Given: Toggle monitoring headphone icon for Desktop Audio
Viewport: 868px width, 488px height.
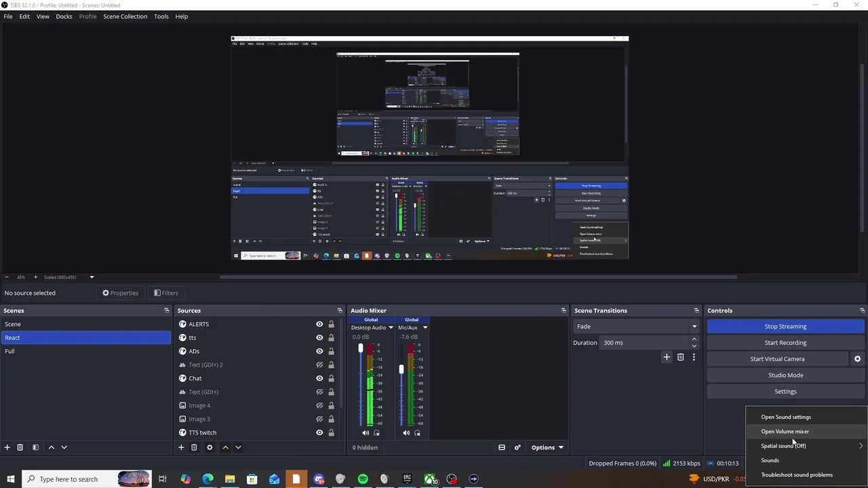Looking at the screenshot, I should [x=377, y=433].
